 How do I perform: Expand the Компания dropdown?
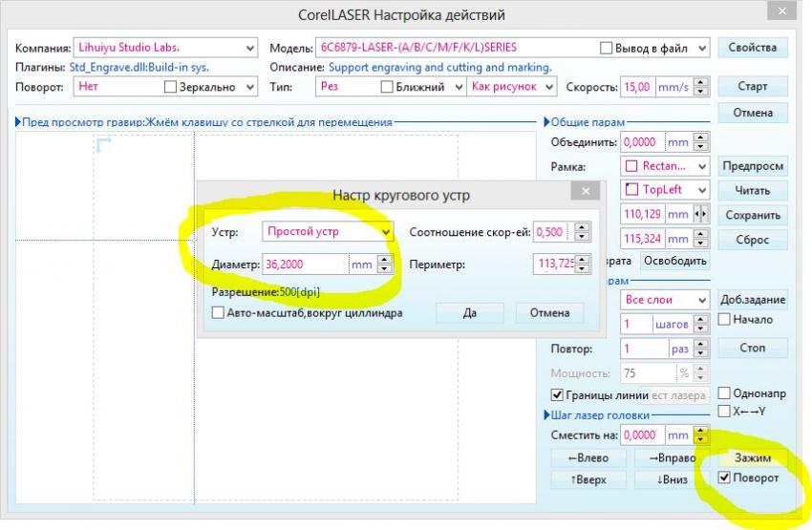click(x=250, y=48)
